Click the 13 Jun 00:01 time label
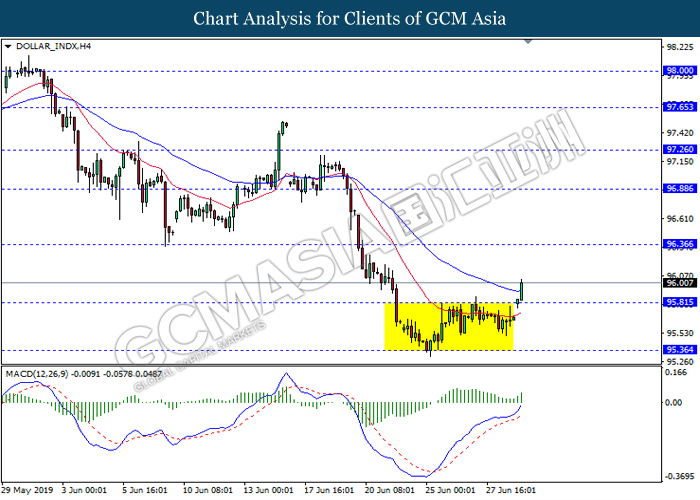Image resolution: width=700 pixels, height=500 pixels. point(268,490)
